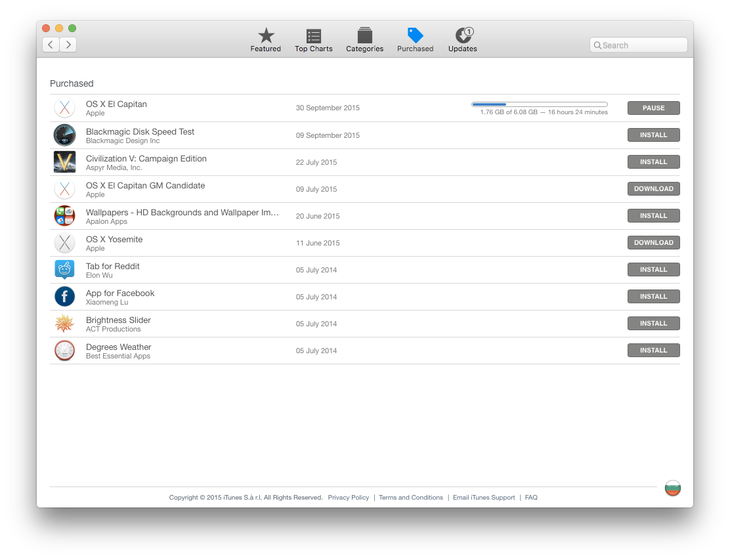Click the Wallpapers app icon
This screenshot has height=560, width=730.
pos(65,216)
